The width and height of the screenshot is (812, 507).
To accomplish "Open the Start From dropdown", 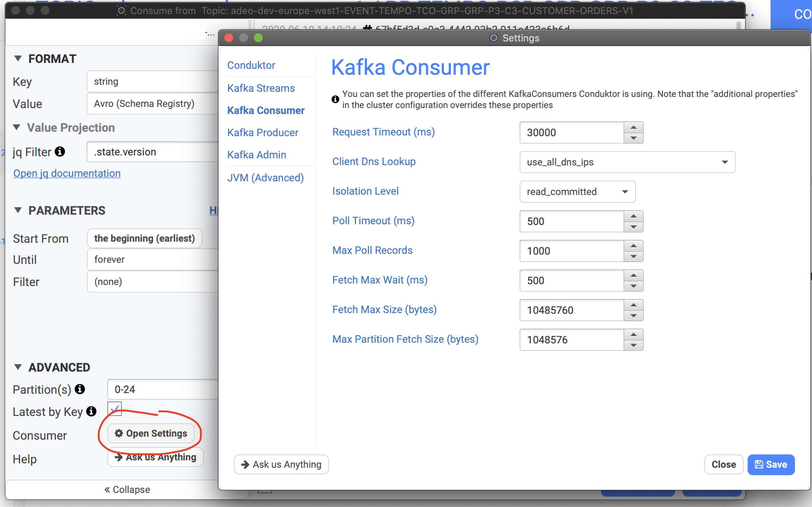I will click(144, 238).
